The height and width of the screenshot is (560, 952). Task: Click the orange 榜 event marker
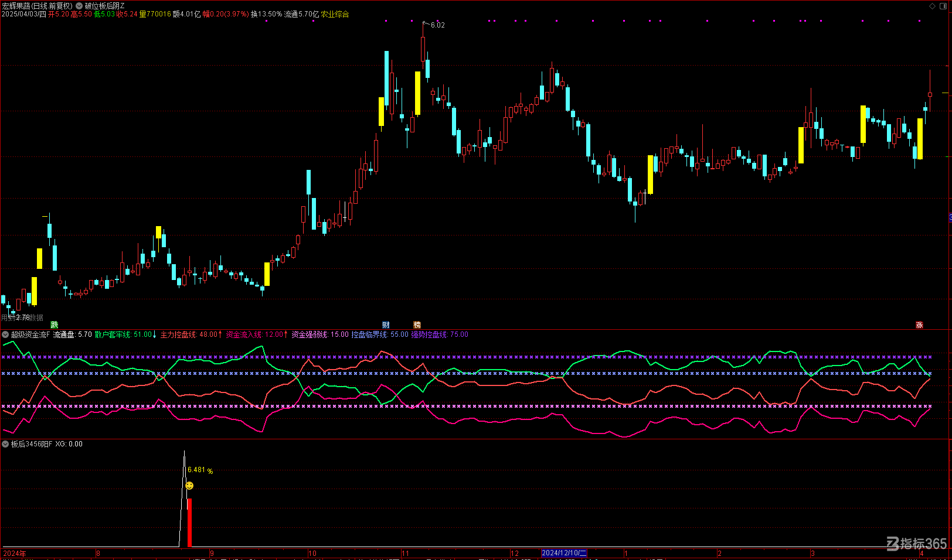[417, 325]
